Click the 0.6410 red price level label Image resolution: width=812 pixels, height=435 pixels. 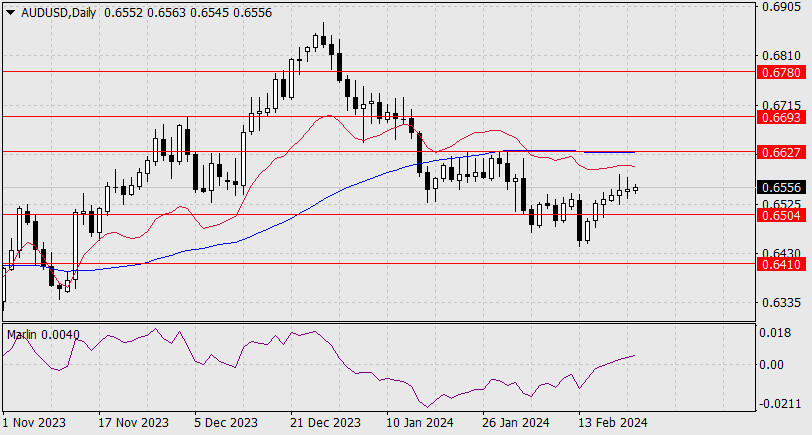click(781, 265)
